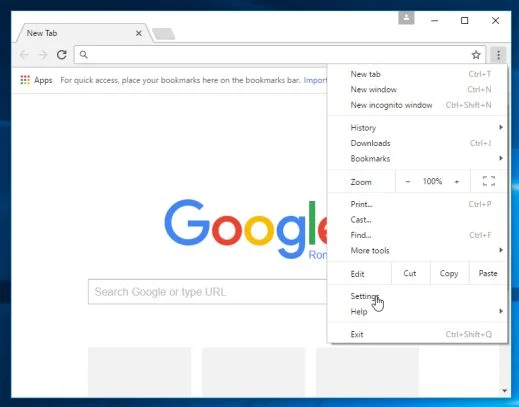Select Exit from the menu
Image resolution: width=519 pixels, height=407 pixels.
(417, 334)
